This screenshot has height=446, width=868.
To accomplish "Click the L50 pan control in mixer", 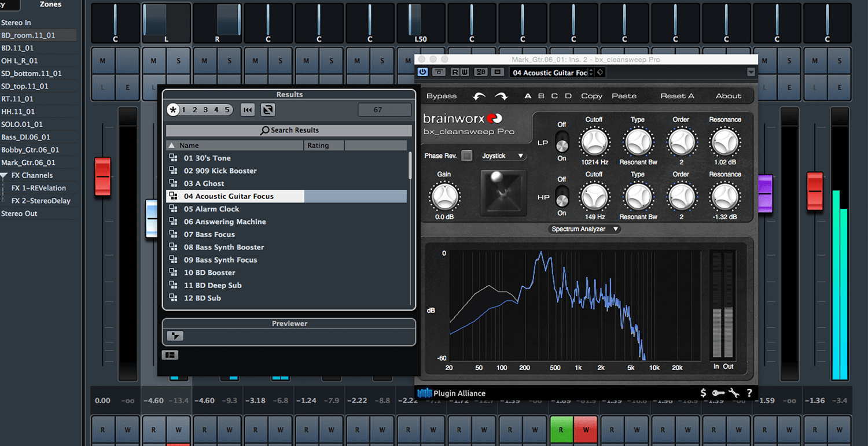I will click(x=421, y=23).
